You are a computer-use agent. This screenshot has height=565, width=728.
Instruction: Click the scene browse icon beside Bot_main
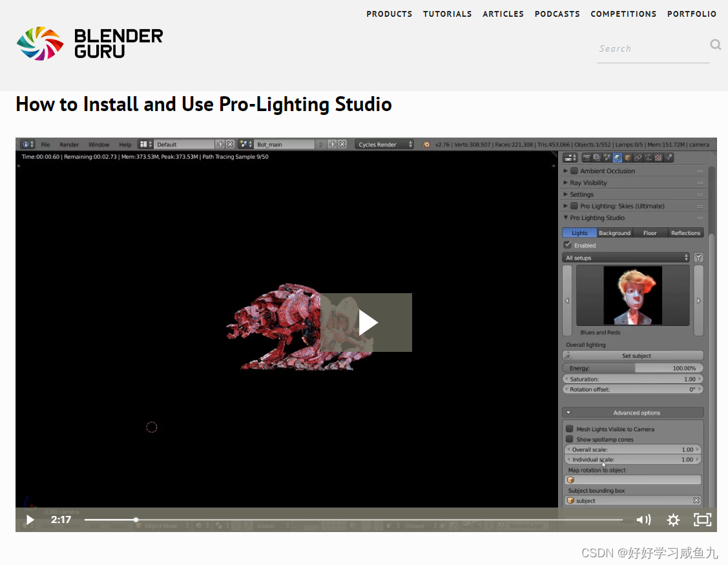[x=245, y=145]
